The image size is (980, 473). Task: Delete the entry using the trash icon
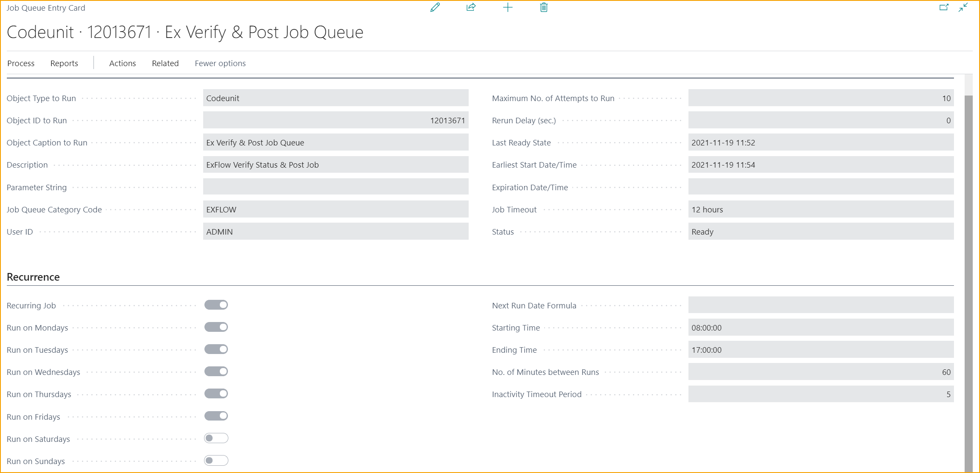point(543,7)
